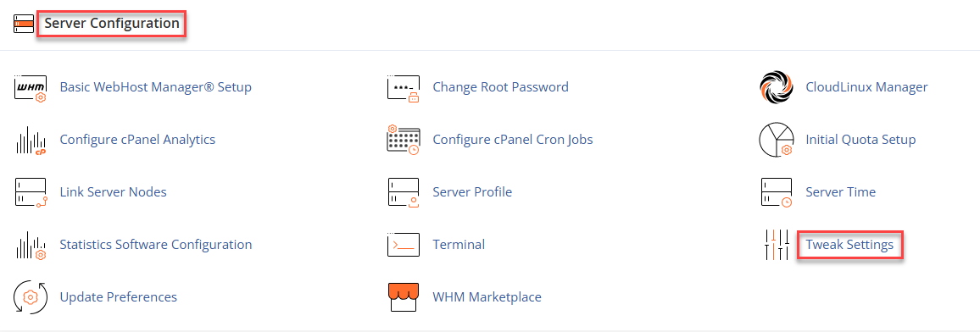This screenshot has height=332, width=980.
Task: Go to Change Root Password page
Action: pos(501,87)
